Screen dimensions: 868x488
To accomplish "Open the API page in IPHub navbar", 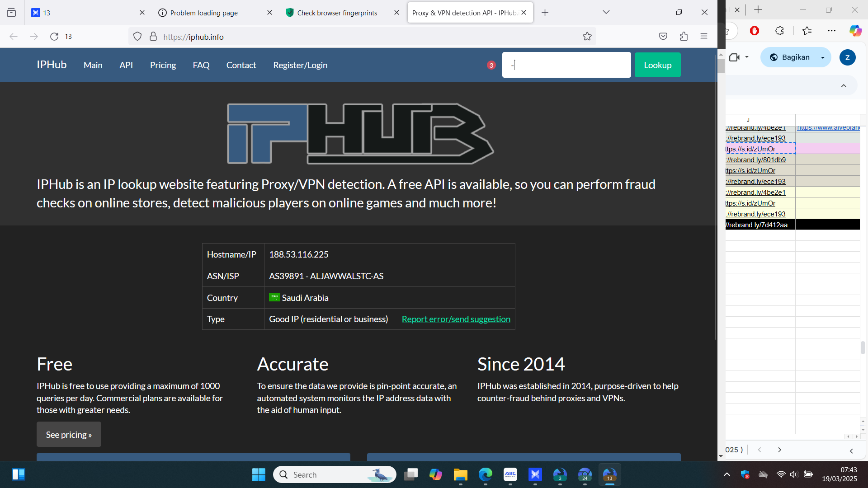I will click(x=126, y=65).
